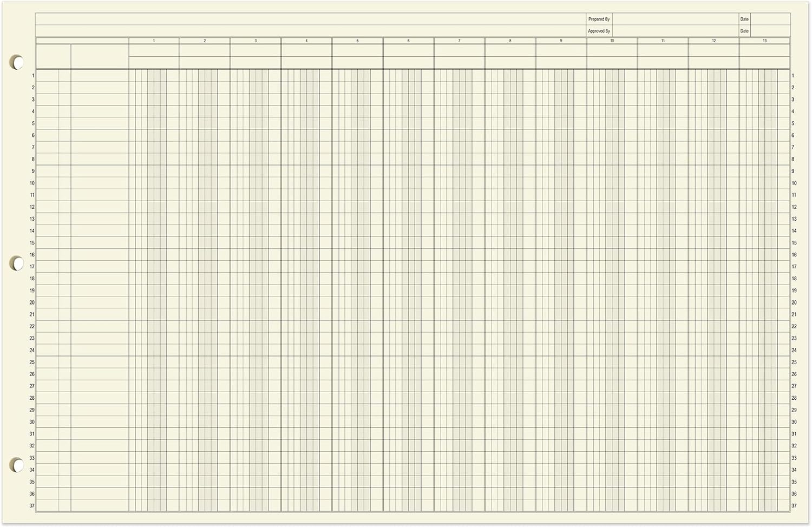Click the Approved By input field
Viewport: 812px width, 528px height.
[675, 31]
